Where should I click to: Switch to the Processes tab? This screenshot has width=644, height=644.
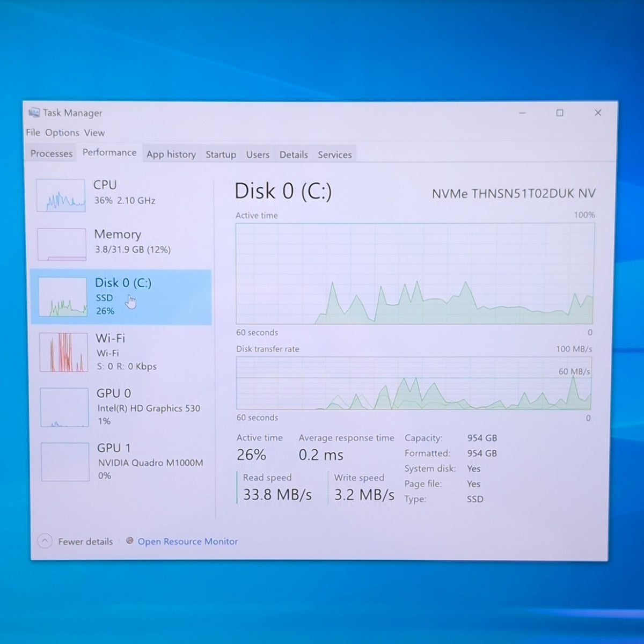pos(52,153)
